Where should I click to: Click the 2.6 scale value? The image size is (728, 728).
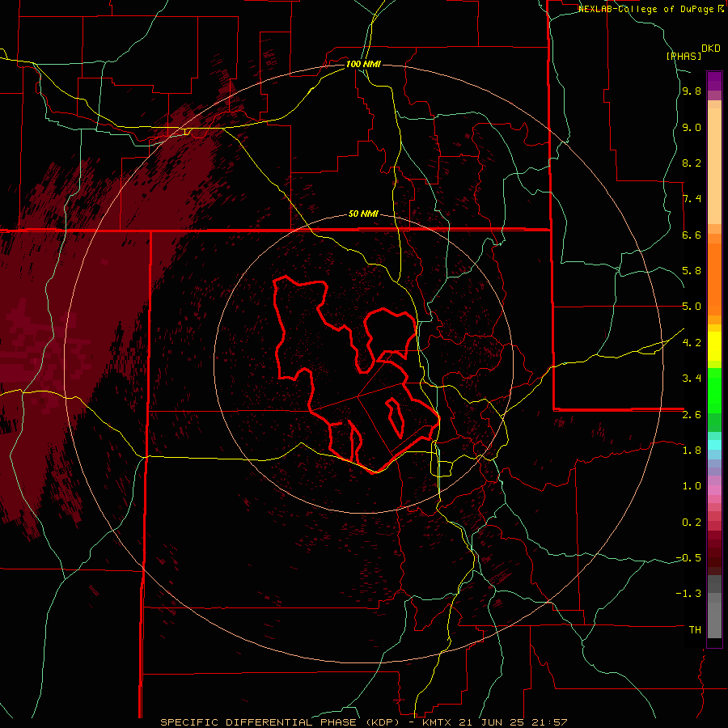pos(692,415)
